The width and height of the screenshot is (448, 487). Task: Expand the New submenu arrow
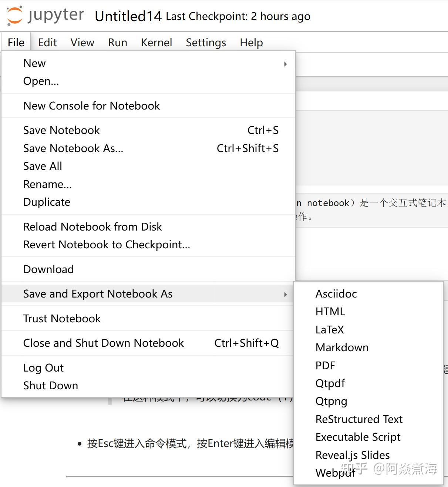point(285,64)
